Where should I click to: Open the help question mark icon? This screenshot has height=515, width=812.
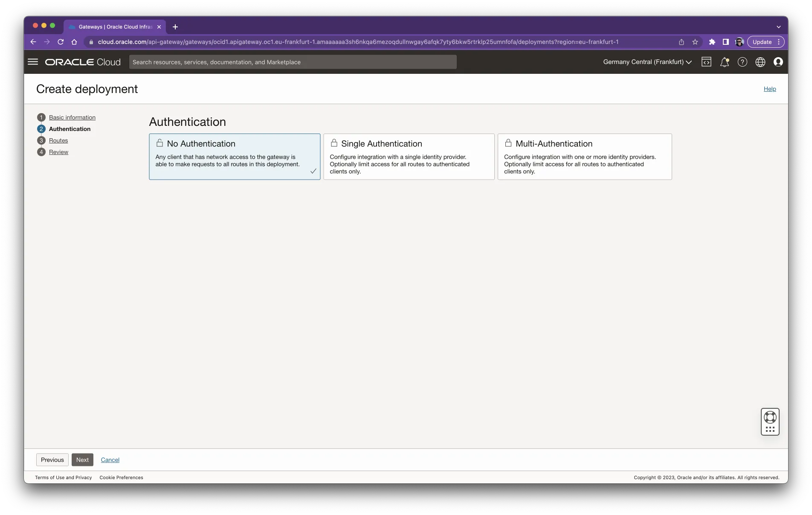pos(742,62)
